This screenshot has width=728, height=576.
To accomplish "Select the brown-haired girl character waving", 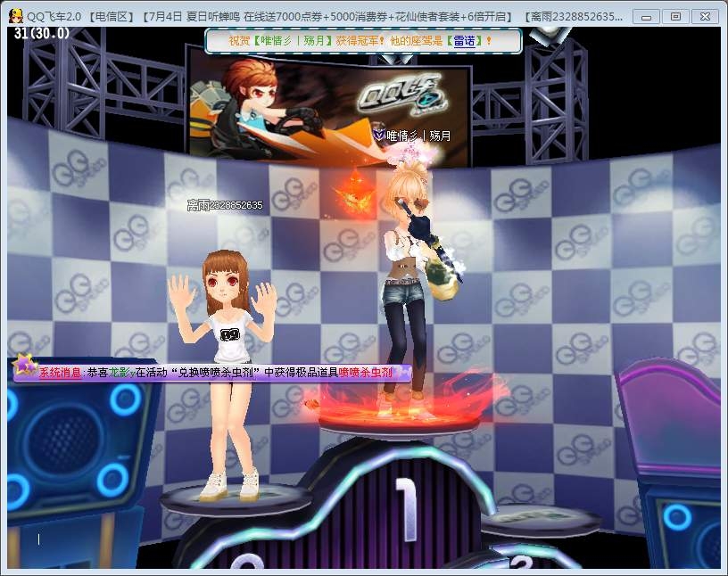I will pos(224,375).
